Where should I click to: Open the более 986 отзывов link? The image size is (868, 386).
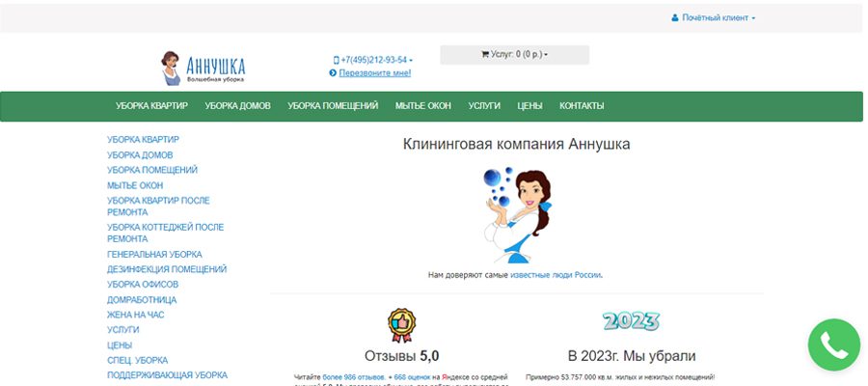click(x=354, y=376)
